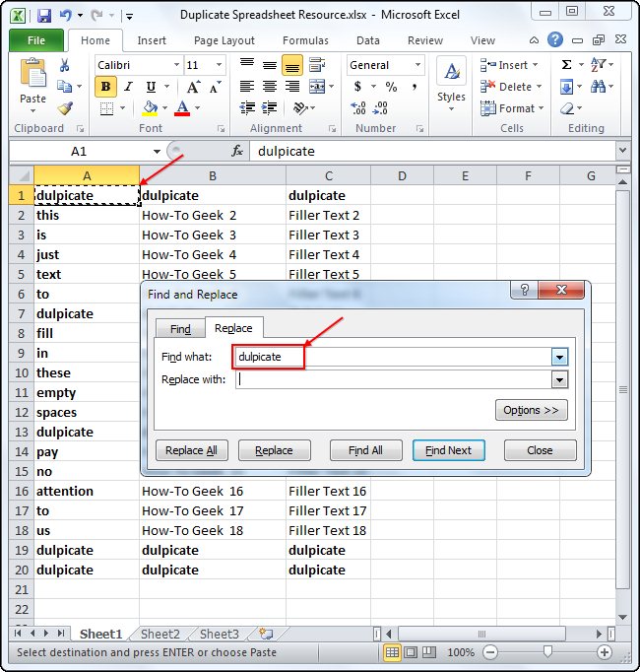Image resolution: width=640 pixels, height=672 pixels.
Task: Click the Wrap Text icon
Action: pyautogui.click(x=317, y=65)
